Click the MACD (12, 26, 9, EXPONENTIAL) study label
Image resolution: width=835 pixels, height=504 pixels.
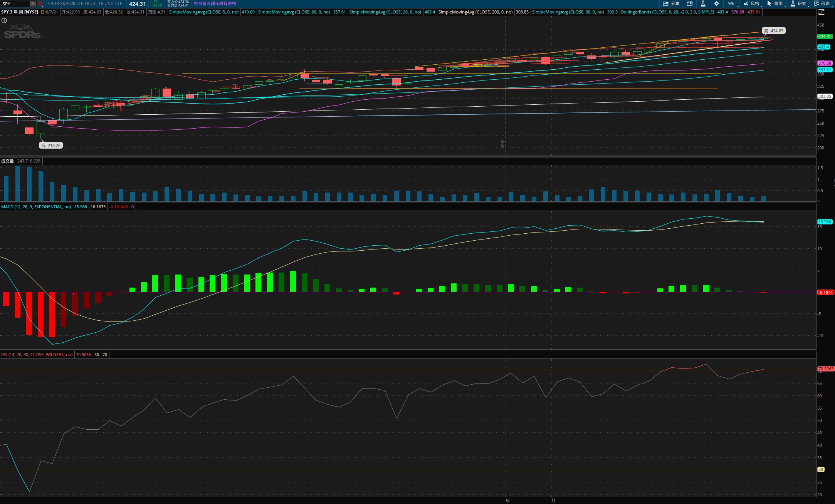36,207
